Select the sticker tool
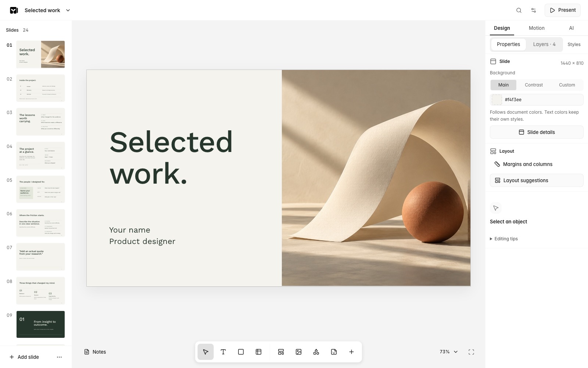 [334, 352]
